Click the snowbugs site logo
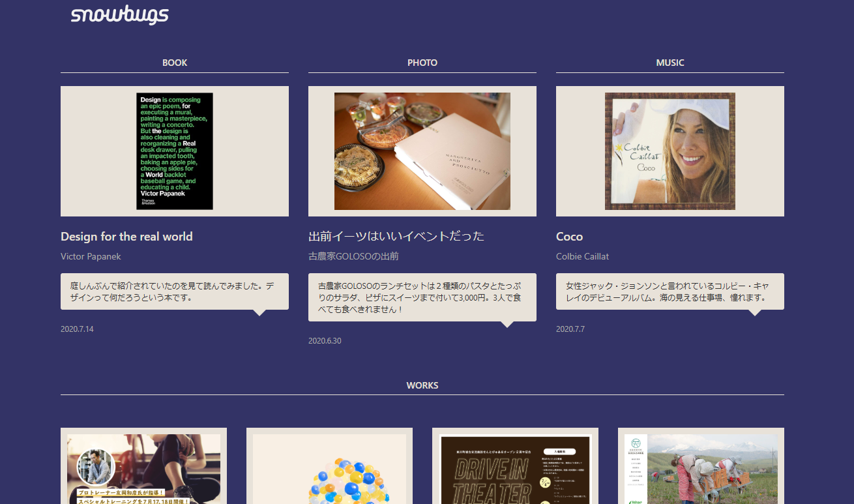This screenshot has width=854, height=504. [119, 15]
